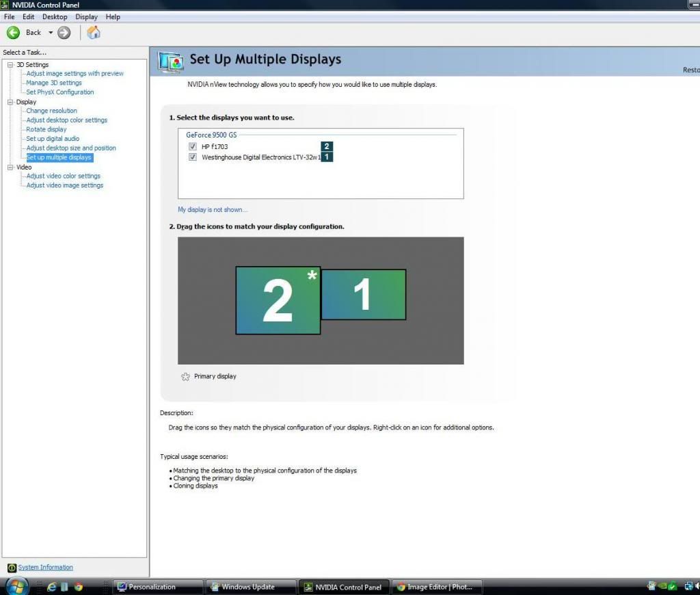Viewport: 700px width, 595px height.
Task: Click the green NVIDIA tray icon
Action: pos(662,585)
